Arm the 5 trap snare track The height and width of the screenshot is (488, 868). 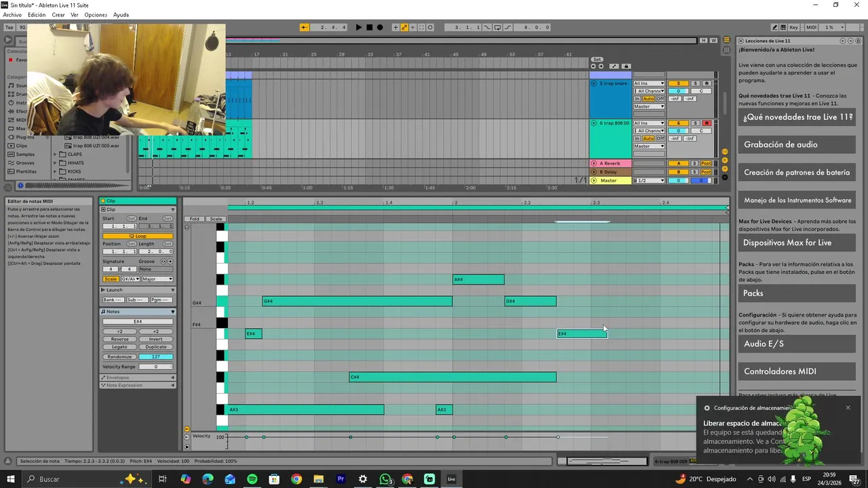click(707, 83)
